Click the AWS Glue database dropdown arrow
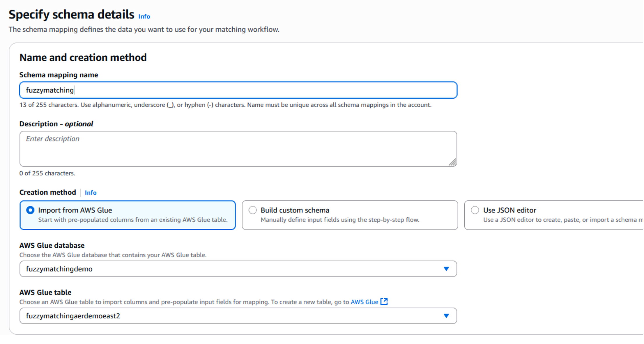 point(446,269)
